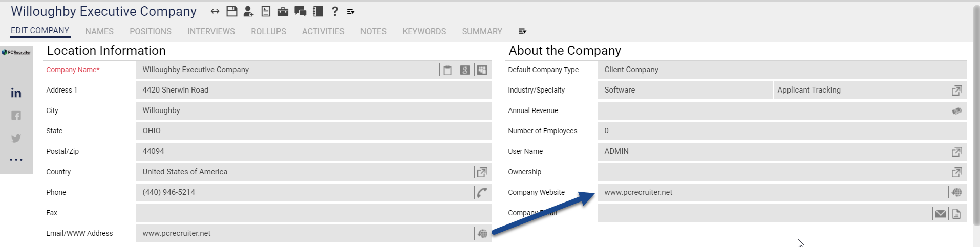This screenshot has height=247, width=980.
Task: Open Industry/Specialty lookup popup icon
Action: click(x=956, y=91)
